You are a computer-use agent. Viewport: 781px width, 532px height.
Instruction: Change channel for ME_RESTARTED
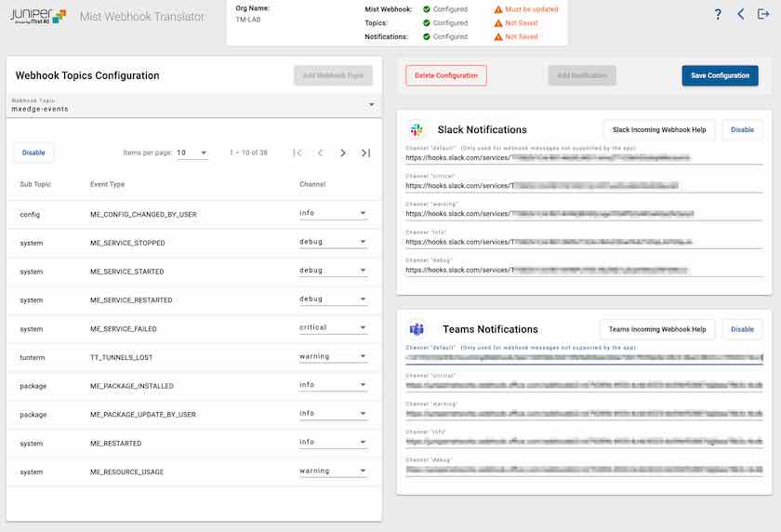coord(333,442)
